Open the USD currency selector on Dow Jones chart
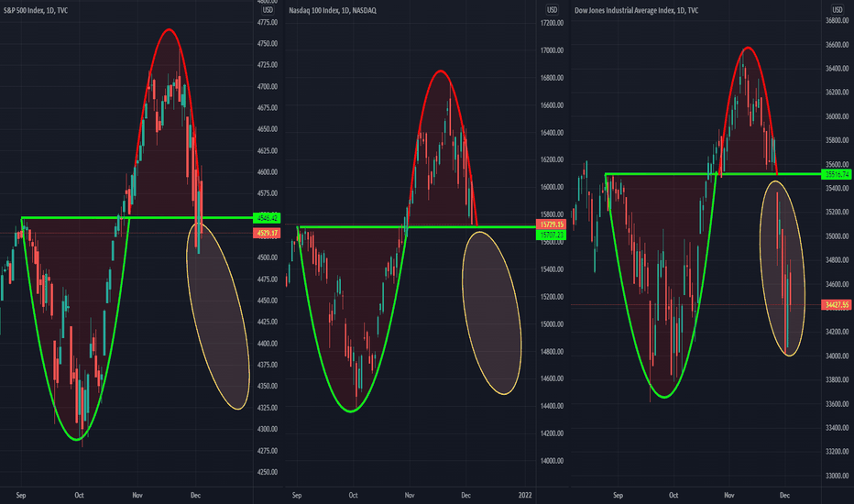This screenshot has height=504, width=854. [x=838, y=10]
